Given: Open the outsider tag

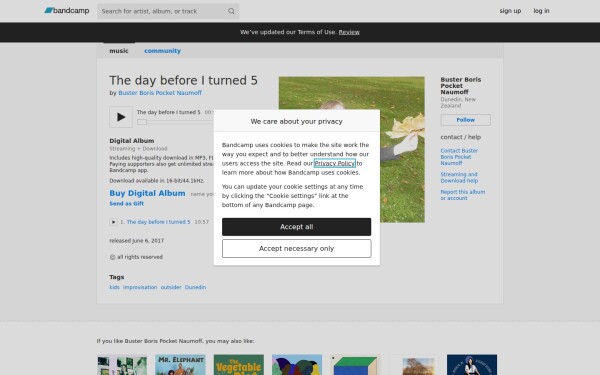Looking at the screenshot, I should (x=171, y=287).
